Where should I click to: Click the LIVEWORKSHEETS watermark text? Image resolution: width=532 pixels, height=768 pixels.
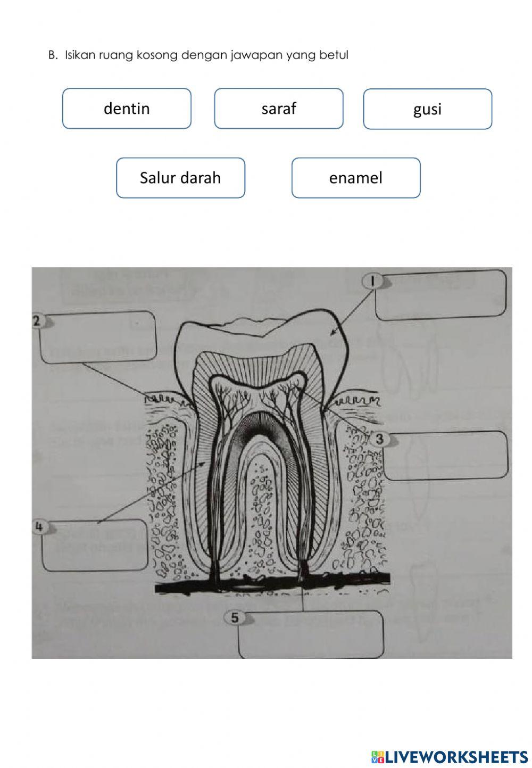[x=456, y=756]
